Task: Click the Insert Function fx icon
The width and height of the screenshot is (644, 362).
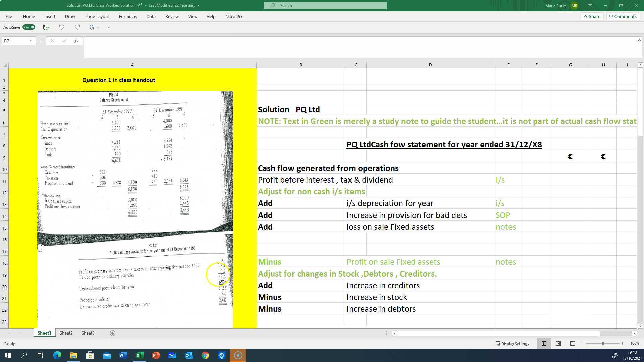Action: click(x=76, y=41)
